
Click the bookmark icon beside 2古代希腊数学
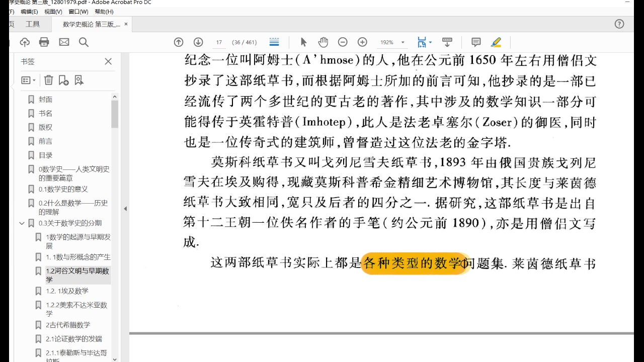[38, 325]
